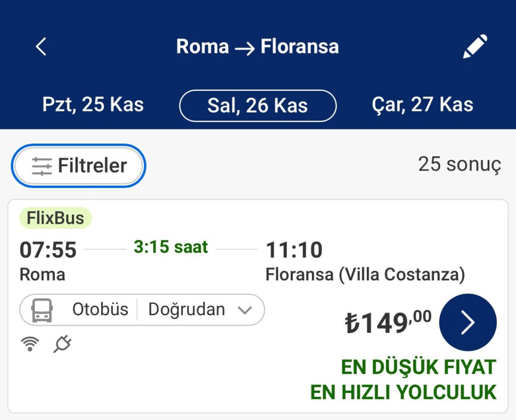Tap the arrow between Roma and Floransa
The width and height of the screenshot is (516, 420).
click(244, 48)
